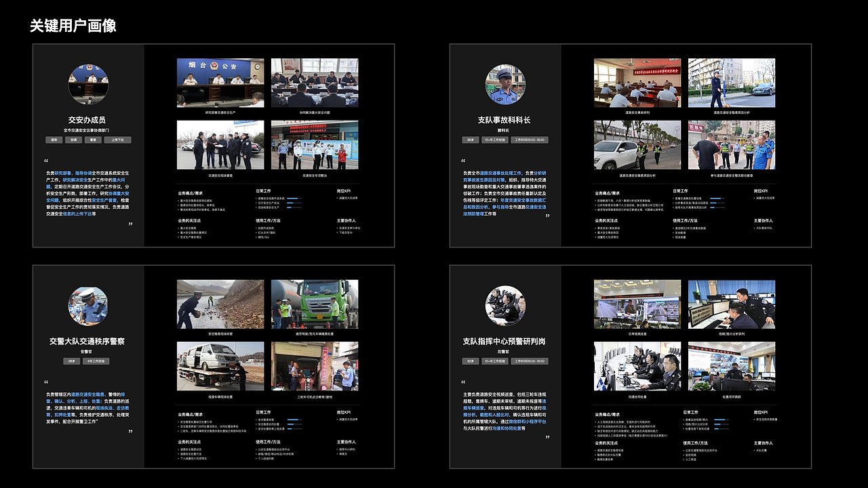Image resolution: width=868 pixels, height=488 pixels.
Task: Click 工作时间09:00-18:00 tag under 支队事故科科长
Action: pyautogui.click(x=529, y=140)
